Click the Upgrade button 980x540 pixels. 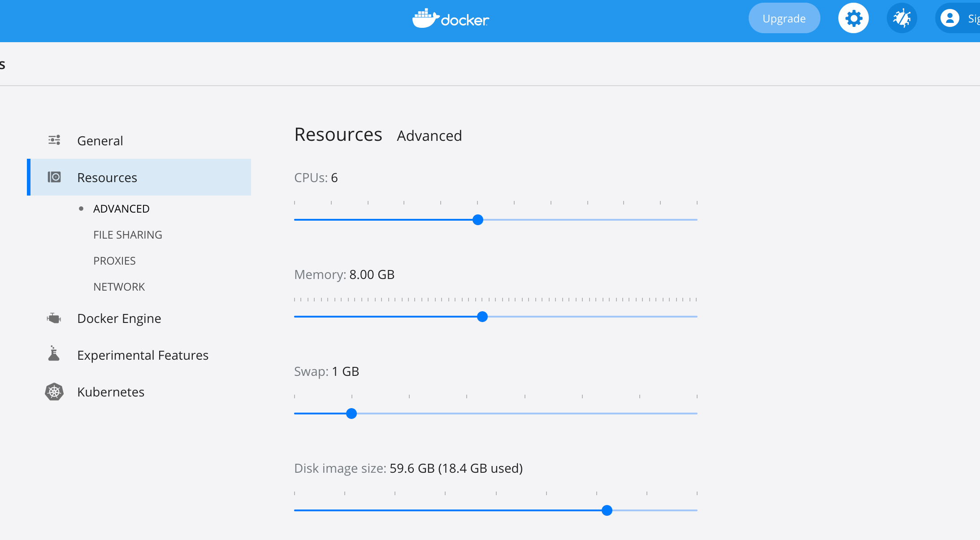(x=784, y=18)
